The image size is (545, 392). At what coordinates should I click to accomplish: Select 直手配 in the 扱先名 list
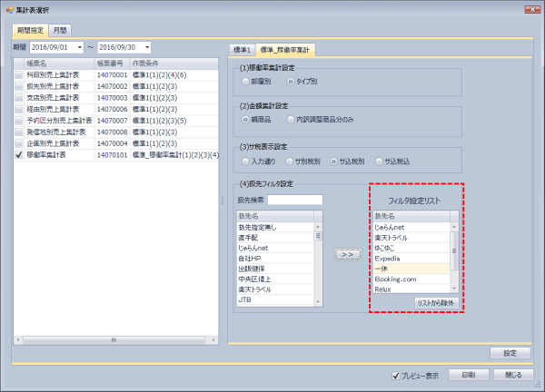click(275, 238)
